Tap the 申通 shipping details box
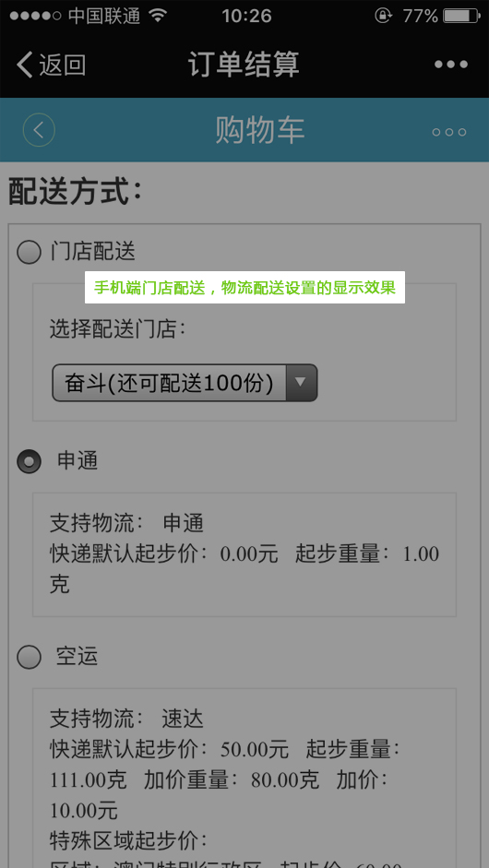The height and width of the screenshot is (868, 489). [x=244, y=554]
